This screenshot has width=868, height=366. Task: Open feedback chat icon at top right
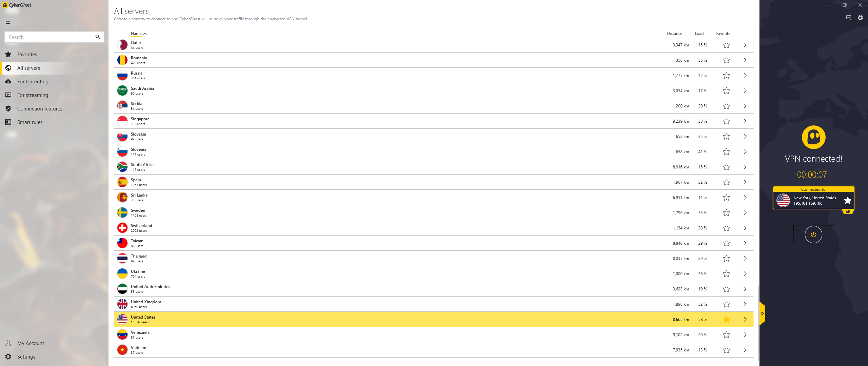tap(849, 18)
